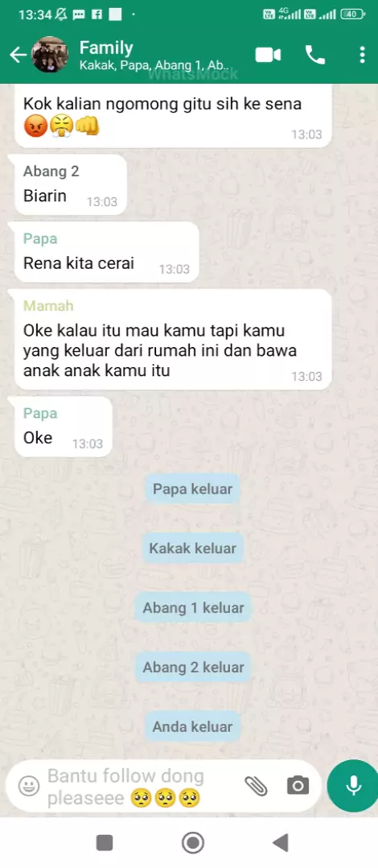Tap the attachment paperclip icon
Viewport: 378px width, 868px height.
pyautogui.click(x=256, y=786)
